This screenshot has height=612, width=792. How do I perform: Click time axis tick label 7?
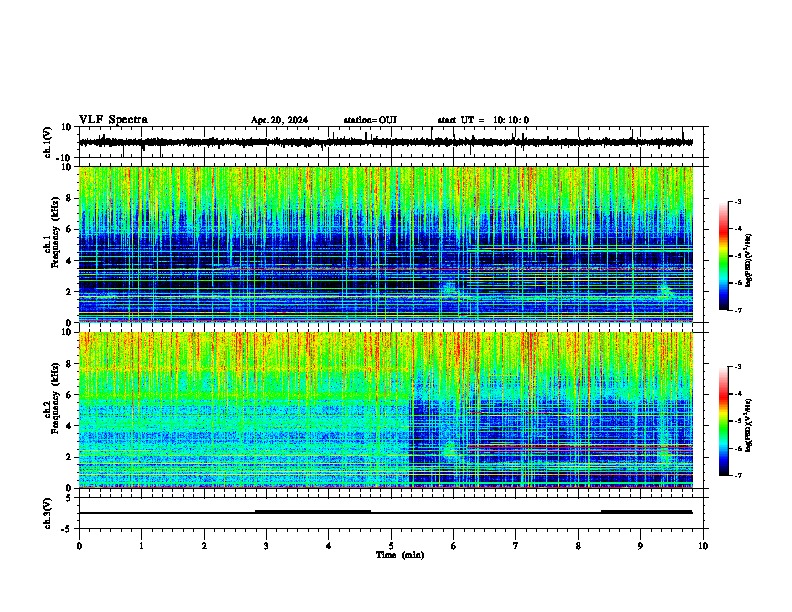(516, 545)
